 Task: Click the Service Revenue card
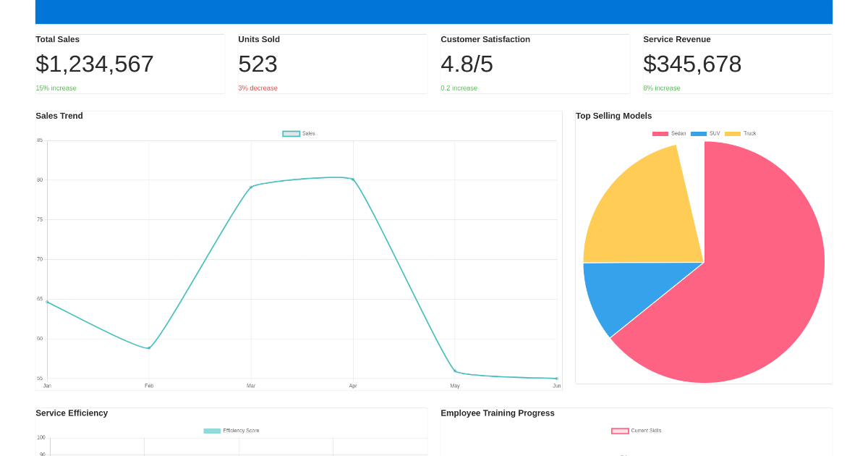[x=736, y=63]
